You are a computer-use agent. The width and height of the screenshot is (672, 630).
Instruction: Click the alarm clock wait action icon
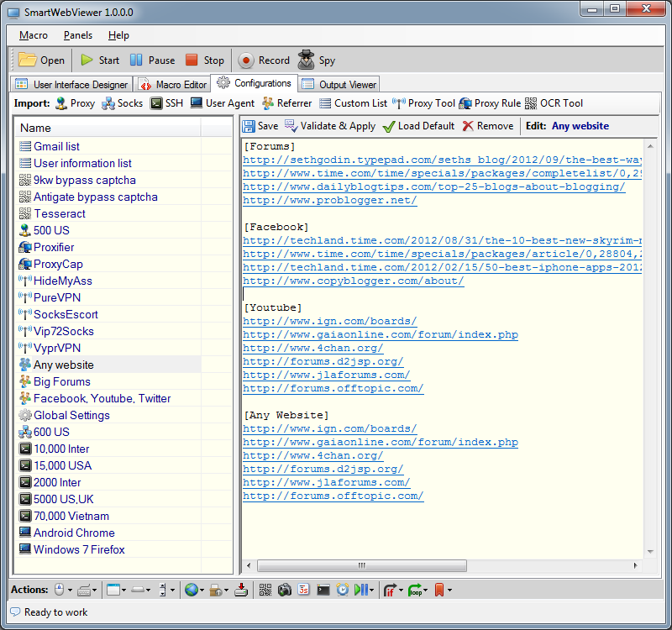point(343,590)
